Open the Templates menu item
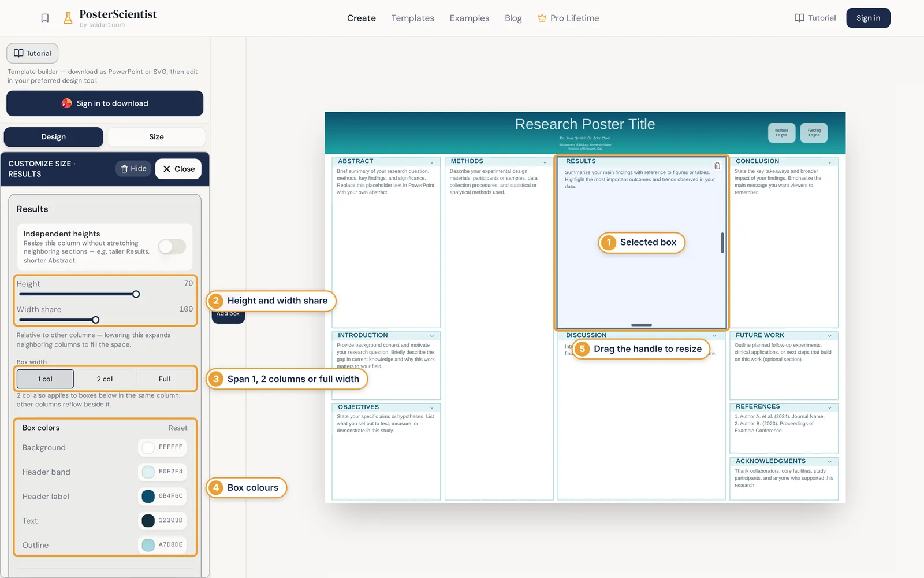Viewport: 924px width, 578px height. point(412,18)
